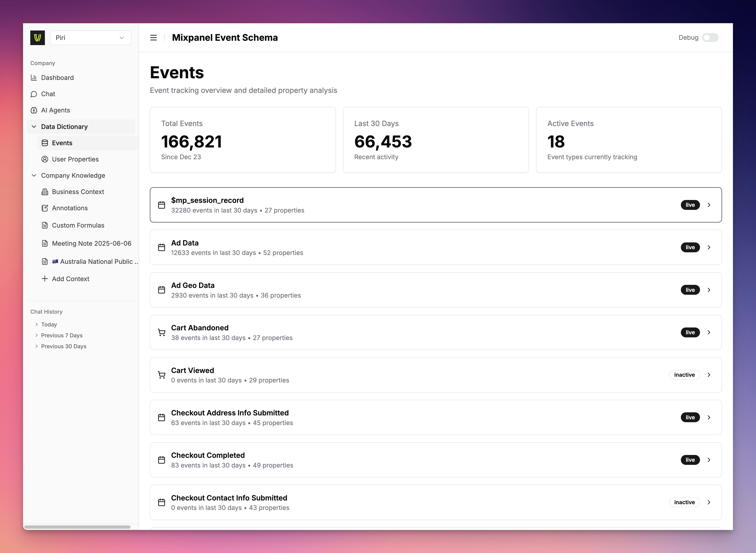This screenshot has height=553, width=756.
Task: Open the Piri workspace dropdown
Action: pos(90,38)
